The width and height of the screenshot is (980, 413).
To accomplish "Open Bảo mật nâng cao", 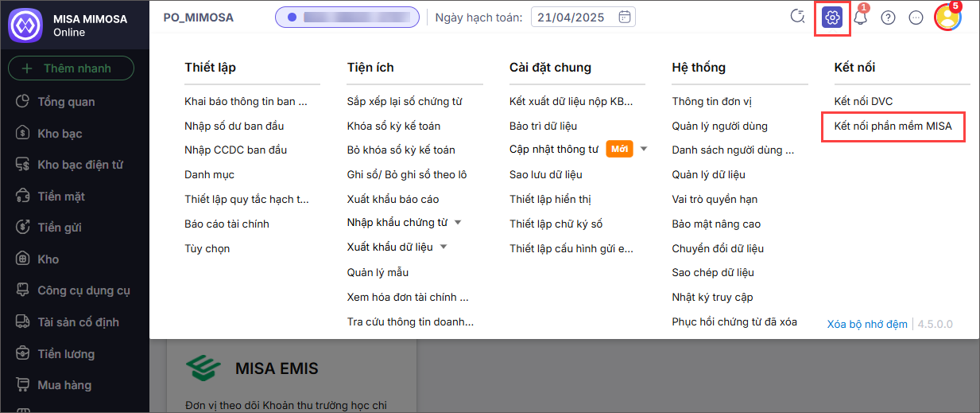I will [716, 224].
